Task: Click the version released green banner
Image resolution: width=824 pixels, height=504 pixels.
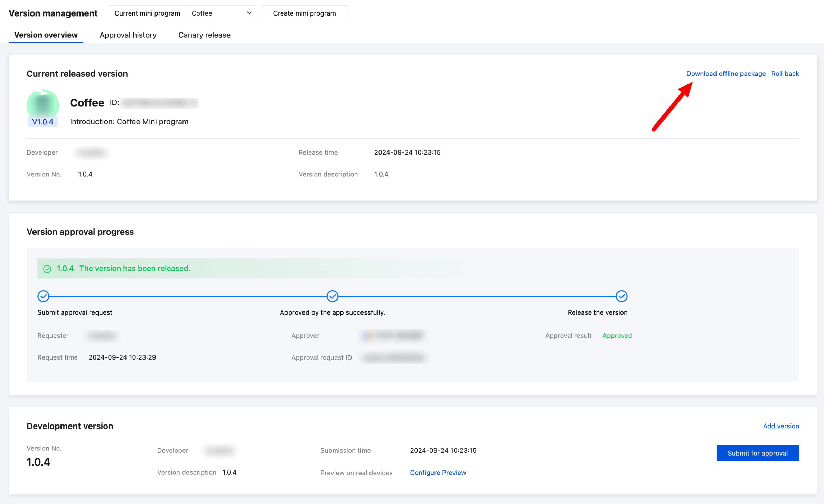Action: (x=242, y=268)
